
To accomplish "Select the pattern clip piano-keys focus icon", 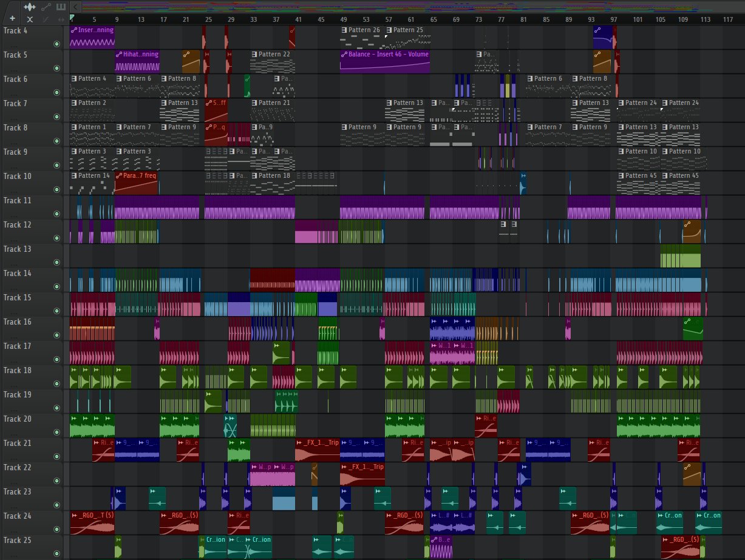I will [61, 7].
